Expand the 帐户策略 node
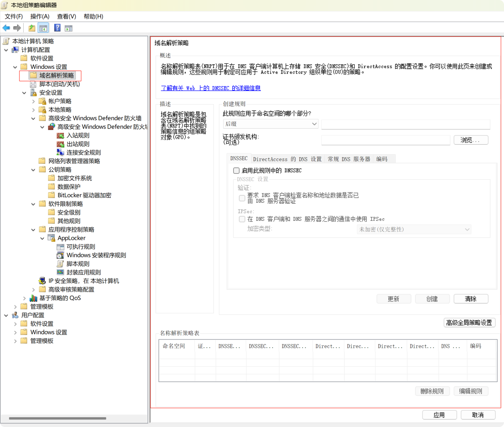The height and width of the screenshot is (427, 504). pyautogui.click(x=34, y=101)
